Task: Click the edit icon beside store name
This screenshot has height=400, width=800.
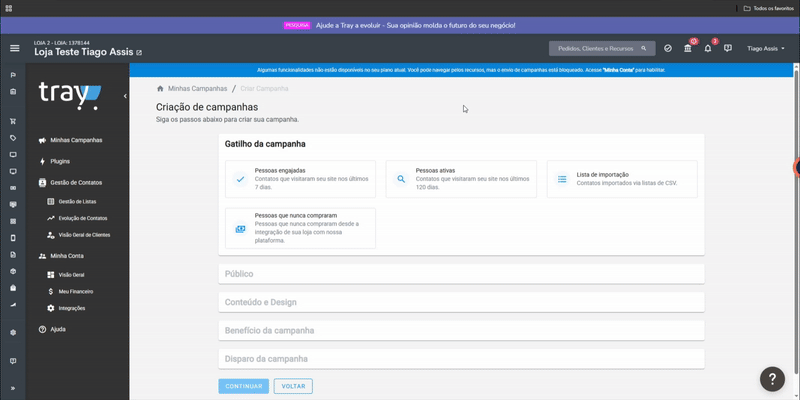Action: pos(139,53)
